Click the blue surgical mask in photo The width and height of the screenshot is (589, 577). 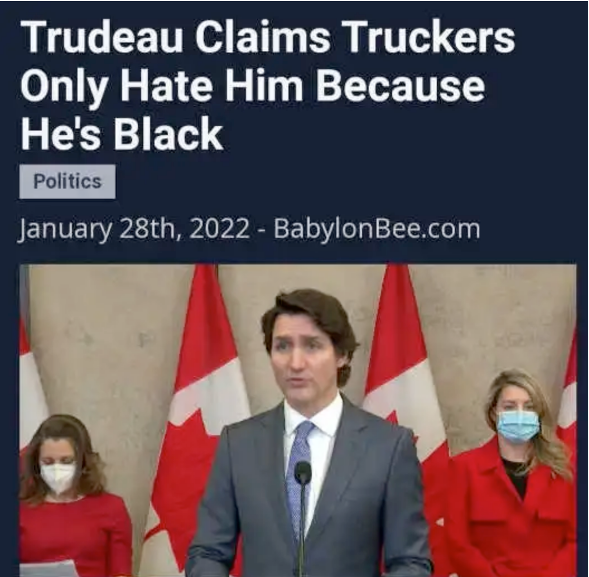(518, 426)
